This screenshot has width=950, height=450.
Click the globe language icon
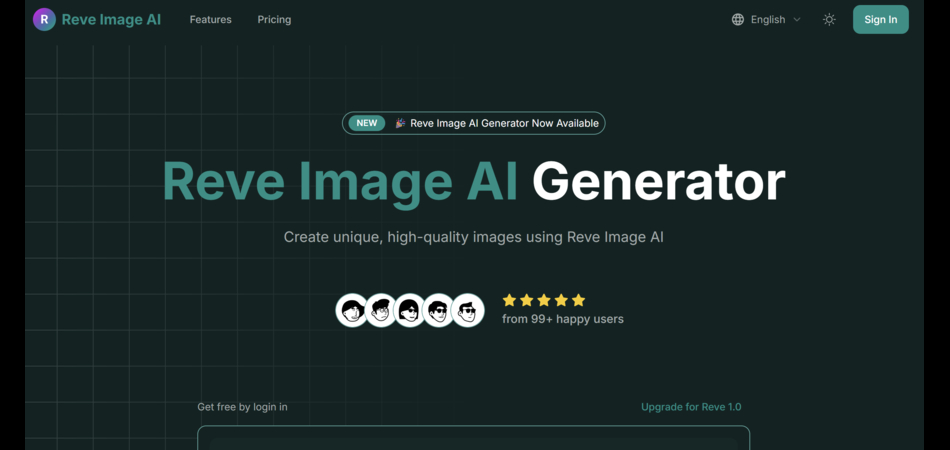[x=737, y=19]
